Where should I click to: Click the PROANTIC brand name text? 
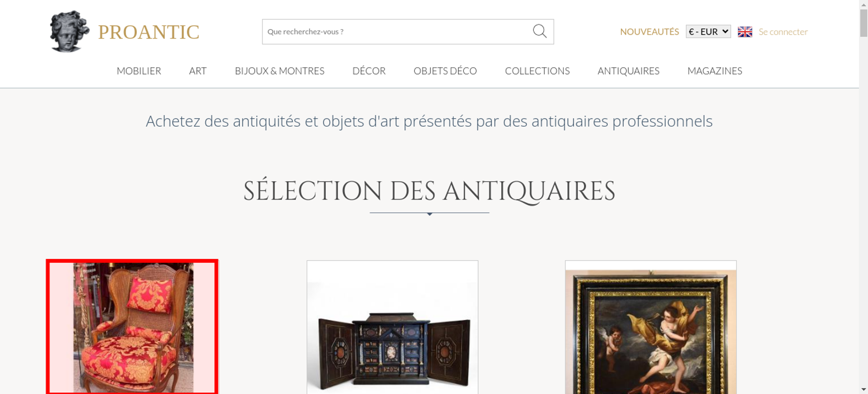point(148,32)
